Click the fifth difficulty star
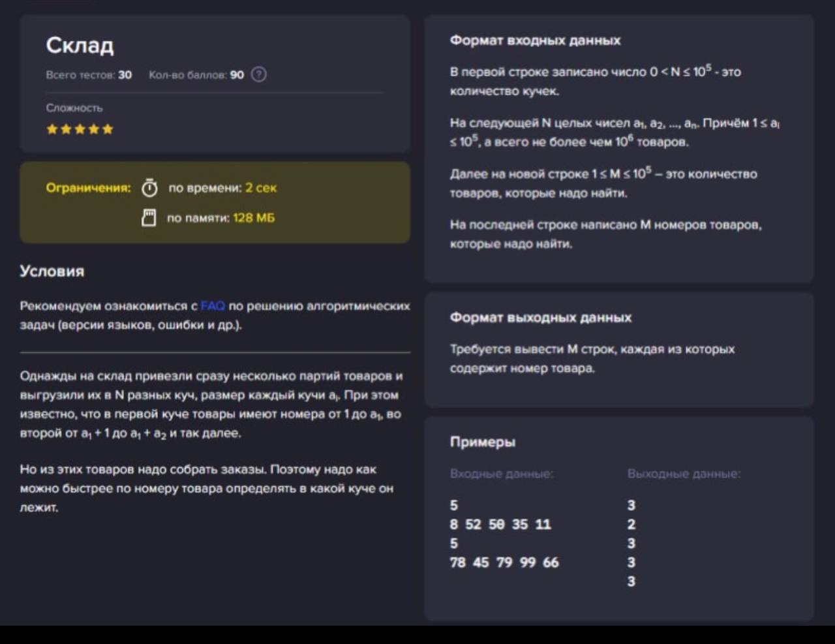The height and width of the screenshot is (644, 835). (108, 129)
